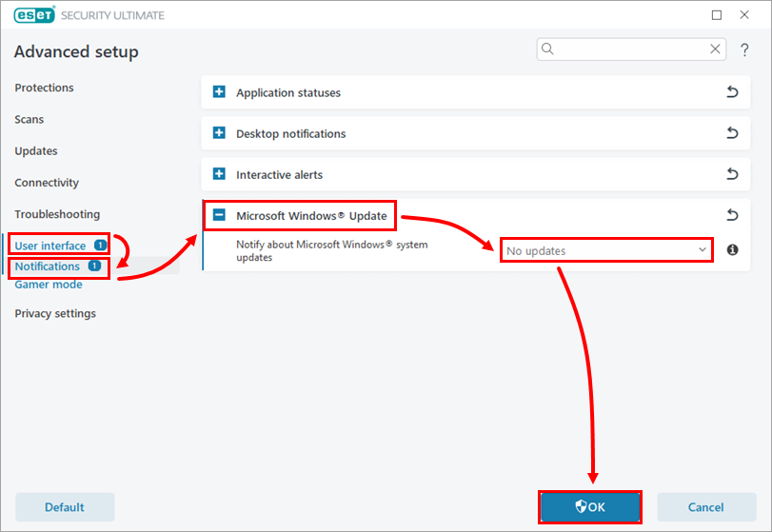The image size is (772, 532).
Task: Open the Protections category
Action: point(44,88)
